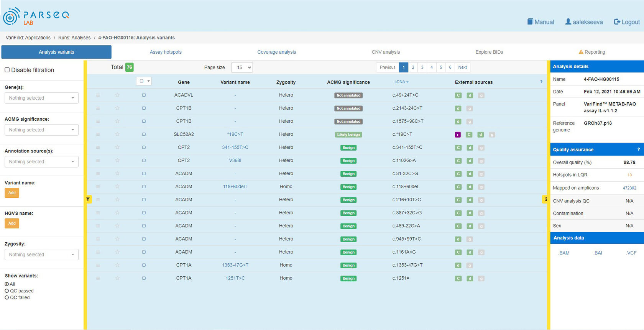Choose the QC passed radio option

(x=7, y=291)
